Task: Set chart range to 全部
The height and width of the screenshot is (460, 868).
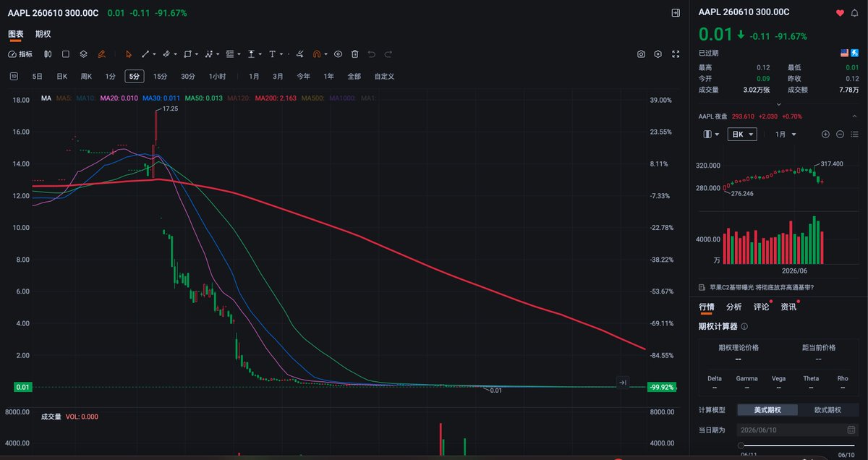Action: click(354, 76)
